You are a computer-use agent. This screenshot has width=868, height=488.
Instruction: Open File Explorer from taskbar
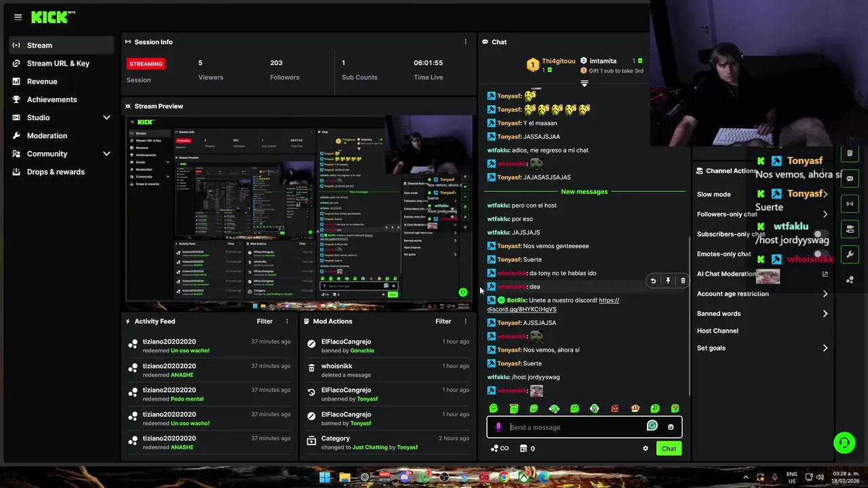(344, 477)
